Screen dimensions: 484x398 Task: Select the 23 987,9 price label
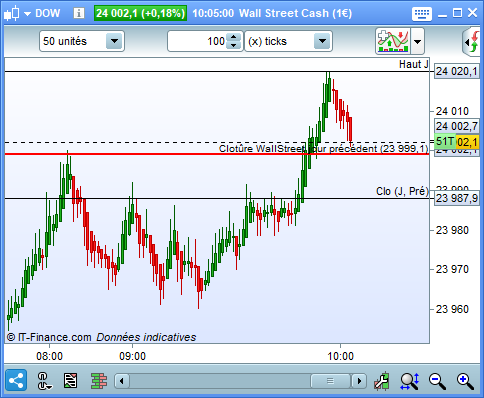tap(457, 199)
